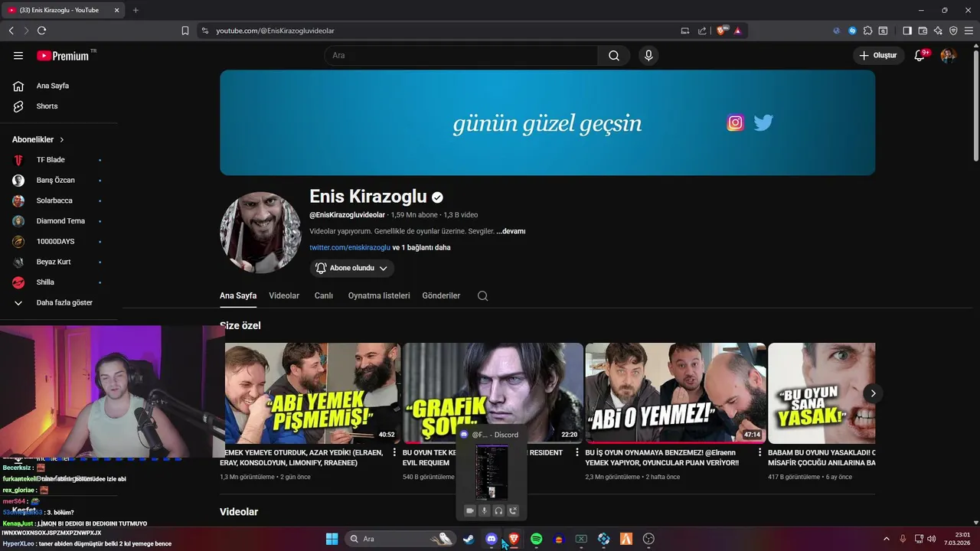Go back with browser back arrow
This screenshot has height=551, width=980.
click(11, 31)
